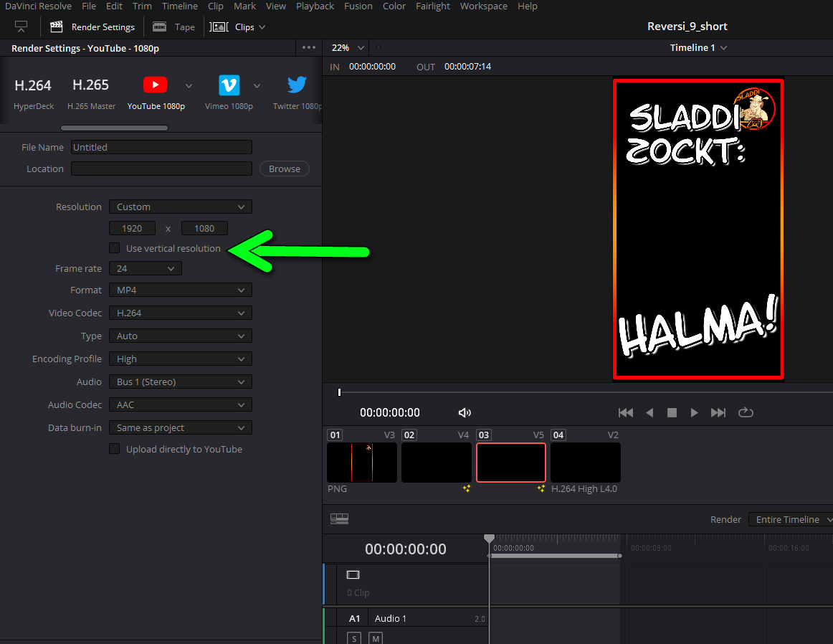Screen dimensions: 833x644
Task: Click the speaker volume icon
Action: pos(465,412)
